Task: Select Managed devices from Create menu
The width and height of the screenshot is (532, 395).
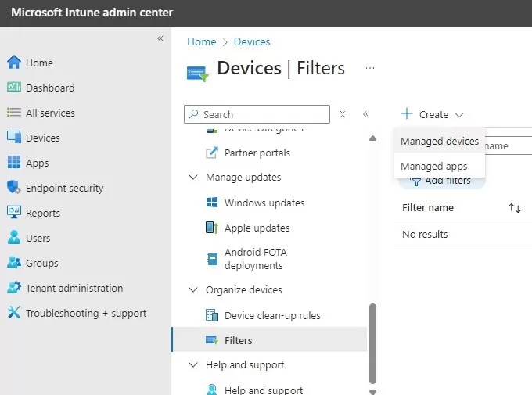Action: pyautogui.click(x=440, y=141)
